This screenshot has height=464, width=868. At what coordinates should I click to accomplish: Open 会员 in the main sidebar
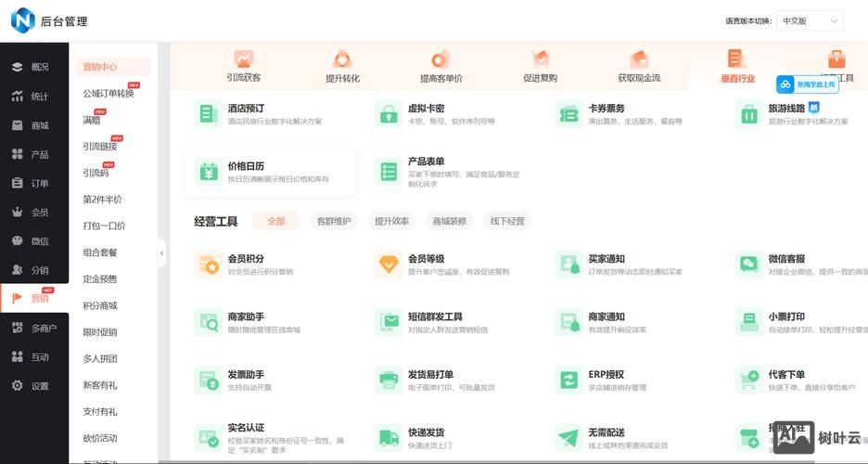34,213
